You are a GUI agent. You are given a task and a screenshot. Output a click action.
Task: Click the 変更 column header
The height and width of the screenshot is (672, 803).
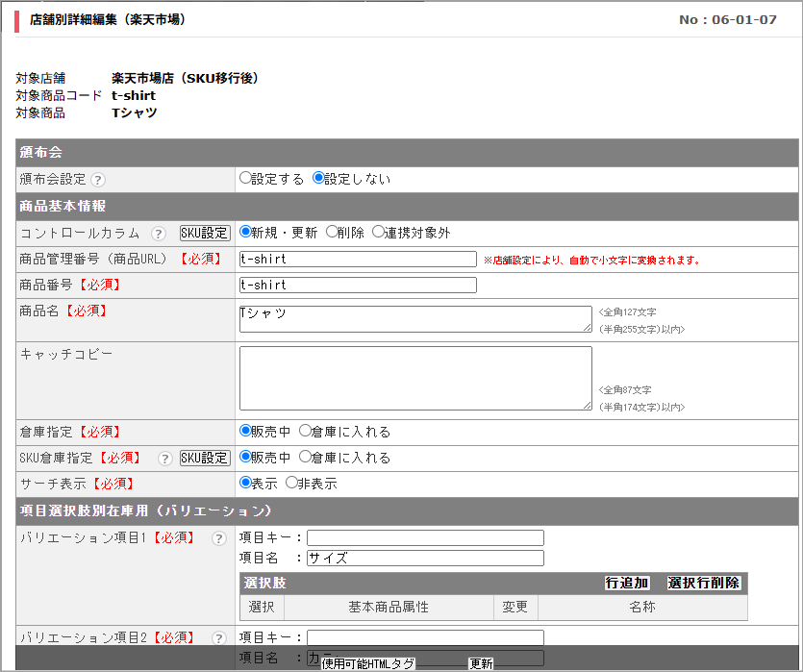coord(515,607)
